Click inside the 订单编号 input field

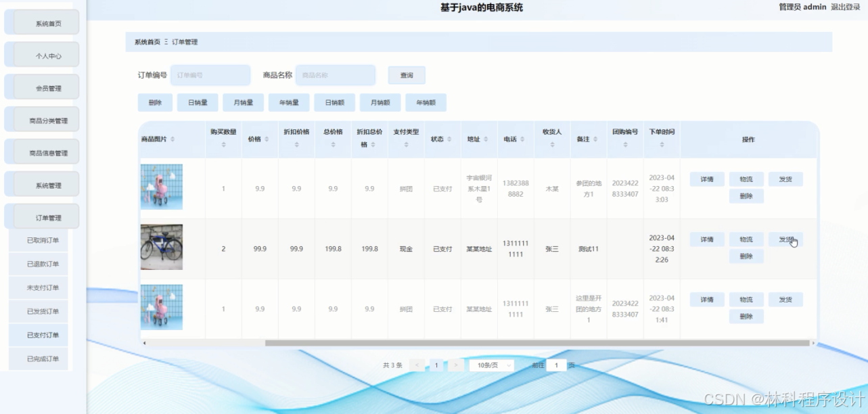coord(210,74)
